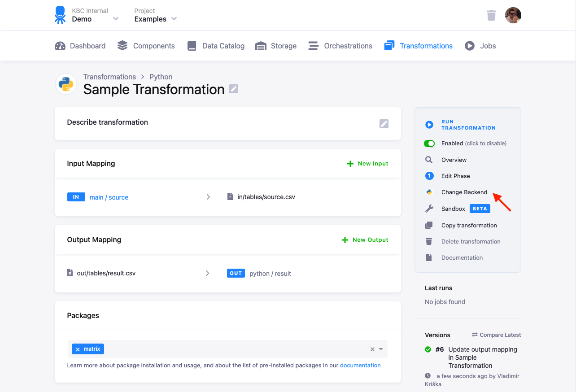
Task: Click the Documentation file icon
Action: pyautogui.click(x=429, y=257)
